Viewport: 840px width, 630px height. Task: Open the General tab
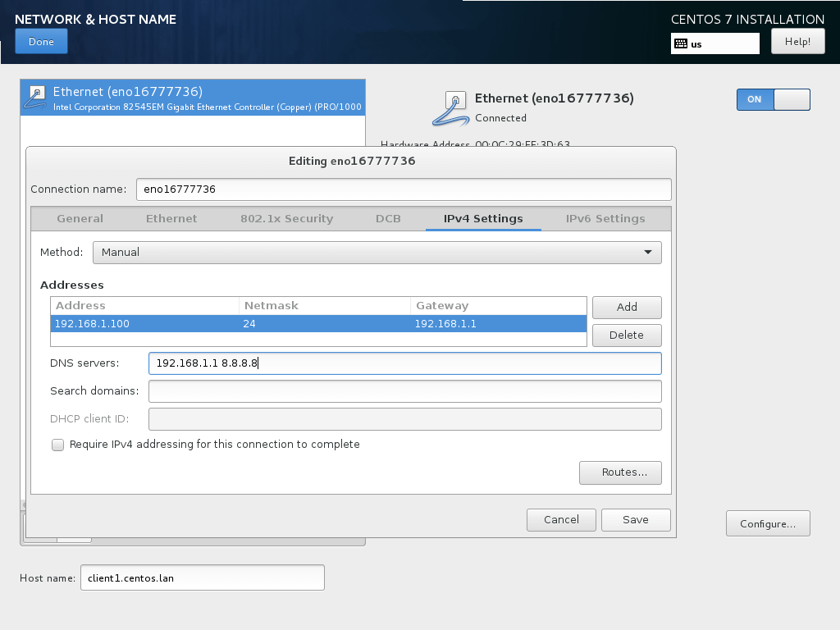point(80,218)
